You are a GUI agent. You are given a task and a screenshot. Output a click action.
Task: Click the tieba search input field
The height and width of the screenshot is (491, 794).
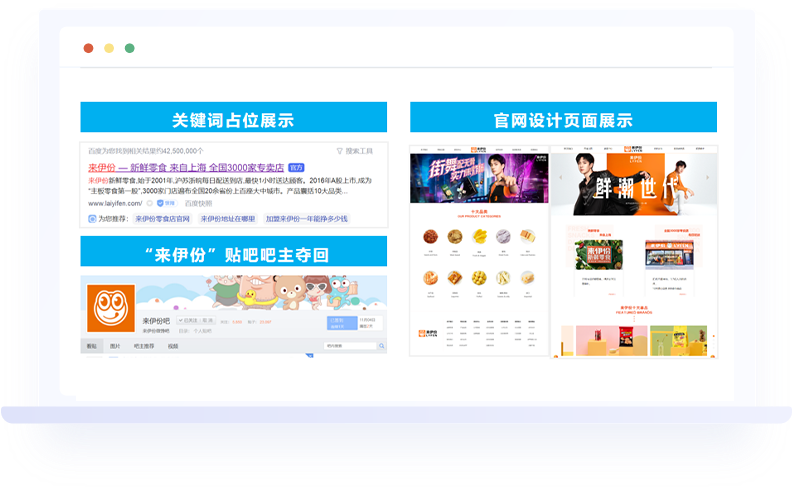(x=350, y=346)
